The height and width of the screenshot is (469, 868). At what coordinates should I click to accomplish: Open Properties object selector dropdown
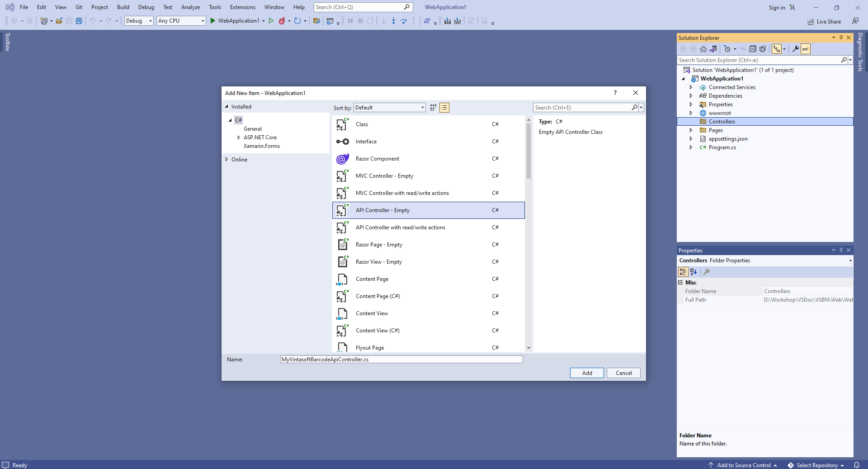tap(850, 261)
